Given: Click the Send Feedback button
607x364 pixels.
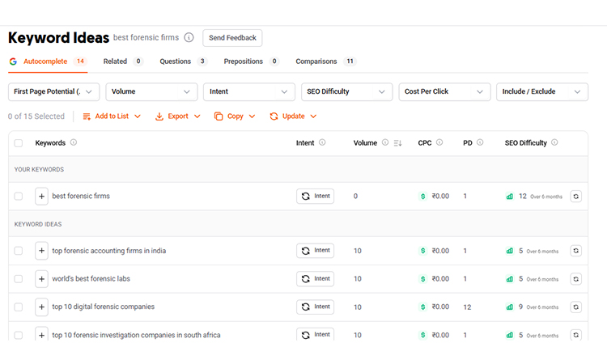Looking at the screenshot, I should 232,38.
